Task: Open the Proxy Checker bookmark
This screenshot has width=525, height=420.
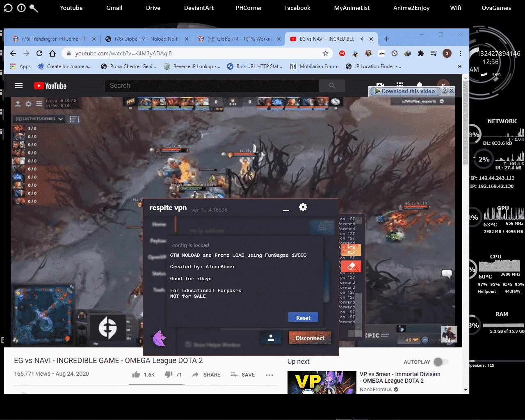Action: 128,66
